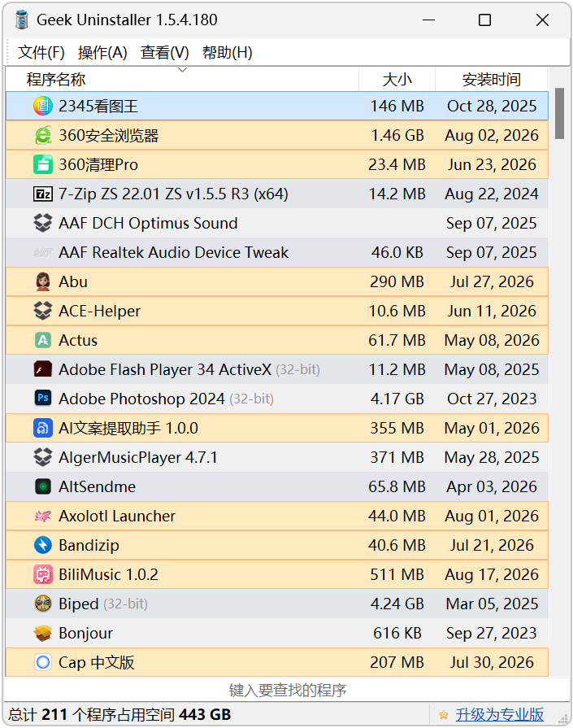
Task: Click the Adobe Flash Player icon
Action: (43, 369)
